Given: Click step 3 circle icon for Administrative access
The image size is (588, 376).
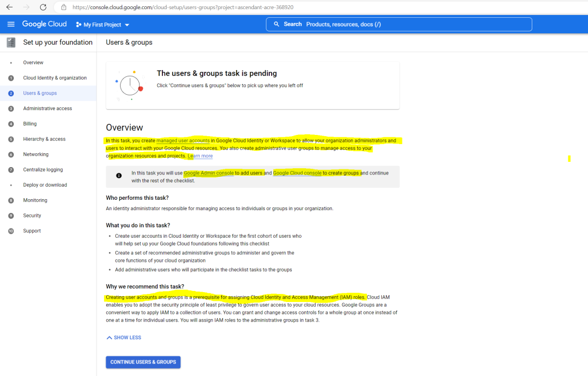Looking at the screenshot, I should pos(11,108).
